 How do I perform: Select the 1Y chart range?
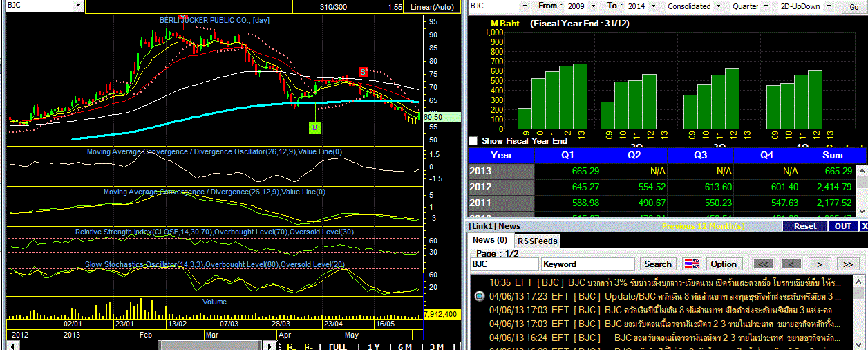point(373,347)
